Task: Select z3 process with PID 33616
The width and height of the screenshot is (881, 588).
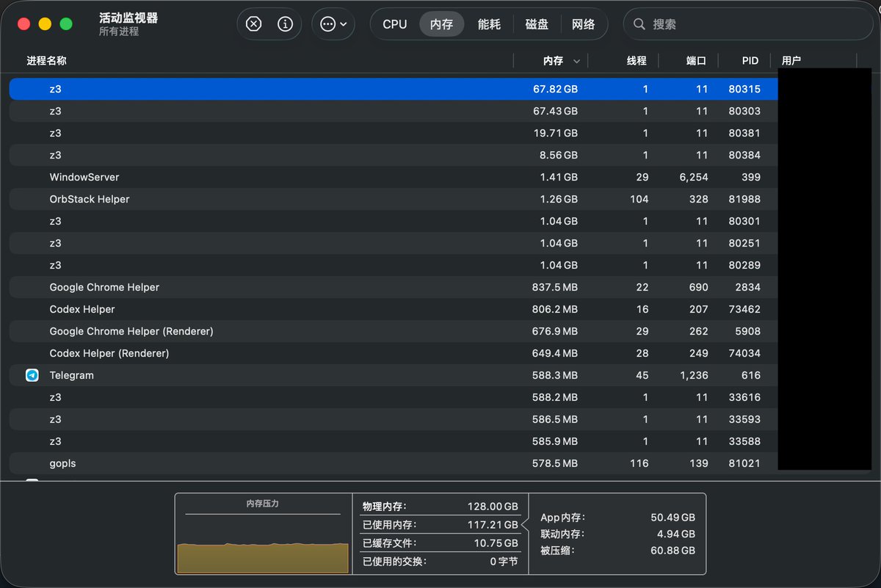Action: tap(394, 397)
